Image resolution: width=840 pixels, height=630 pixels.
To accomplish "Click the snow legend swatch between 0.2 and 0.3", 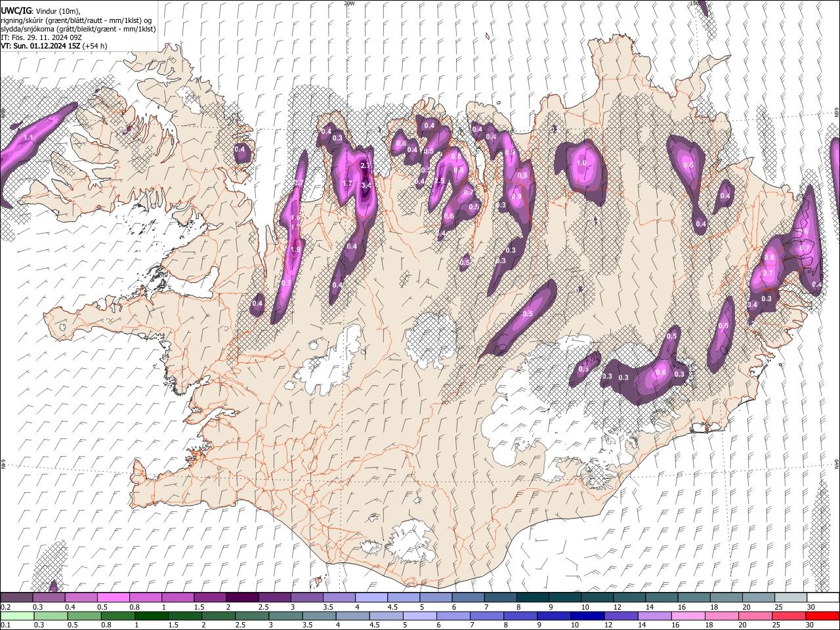I will 17,598.
